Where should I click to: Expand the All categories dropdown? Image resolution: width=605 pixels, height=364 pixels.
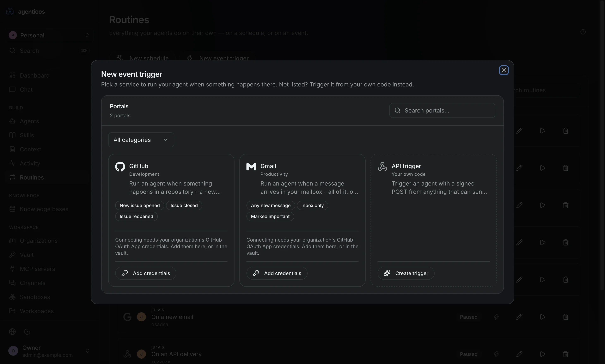141,140
